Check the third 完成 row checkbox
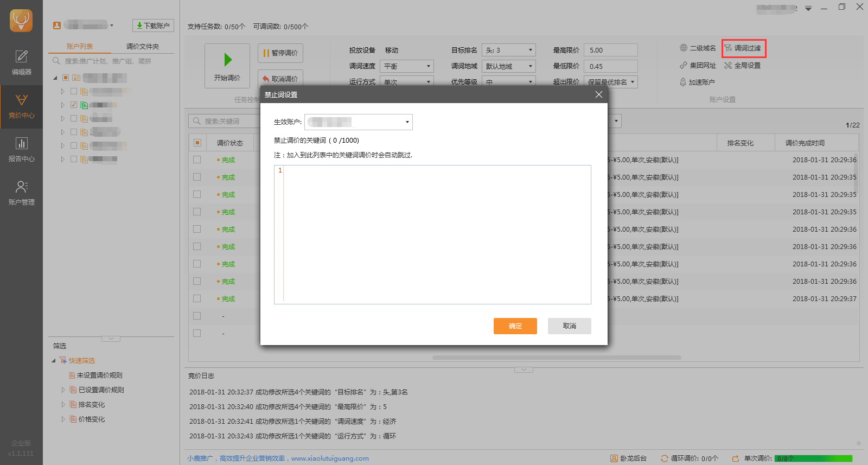868x465 pixels. pyautogui.click(x=197, y=194)
